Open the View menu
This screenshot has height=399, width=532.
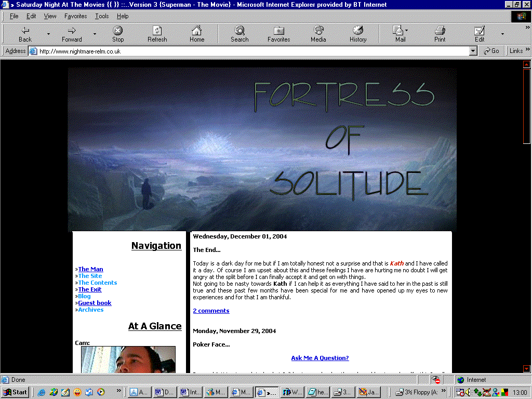point(50,16)
